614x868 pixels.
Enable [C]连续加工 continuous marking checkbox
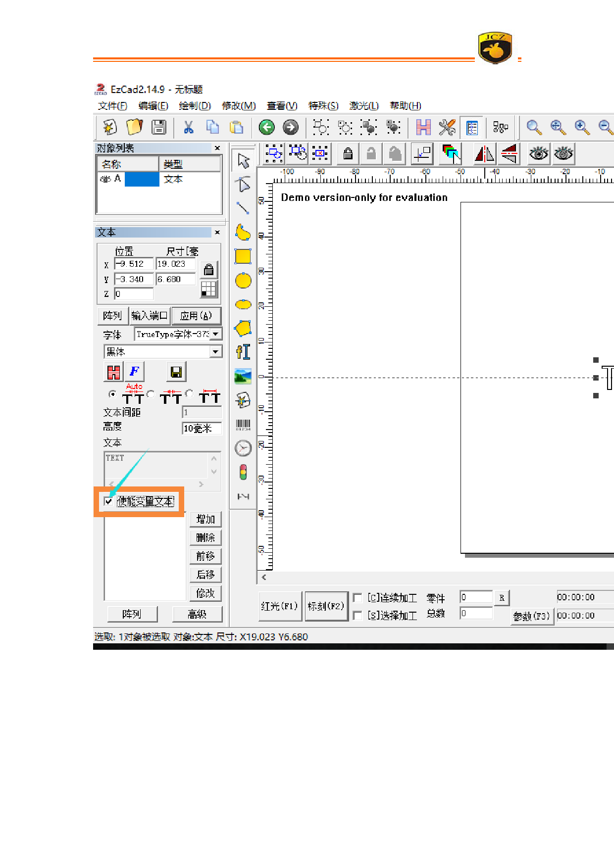(x=357, y=598)
